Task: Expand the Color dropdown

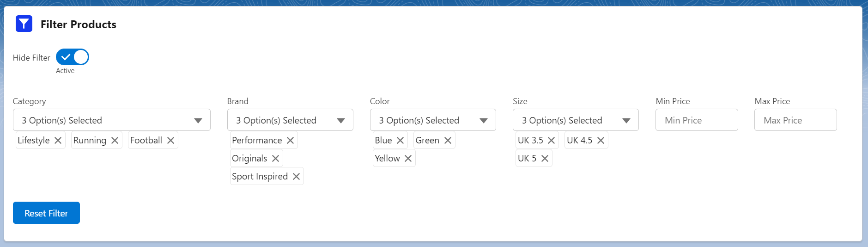Action: pos(433,120)
